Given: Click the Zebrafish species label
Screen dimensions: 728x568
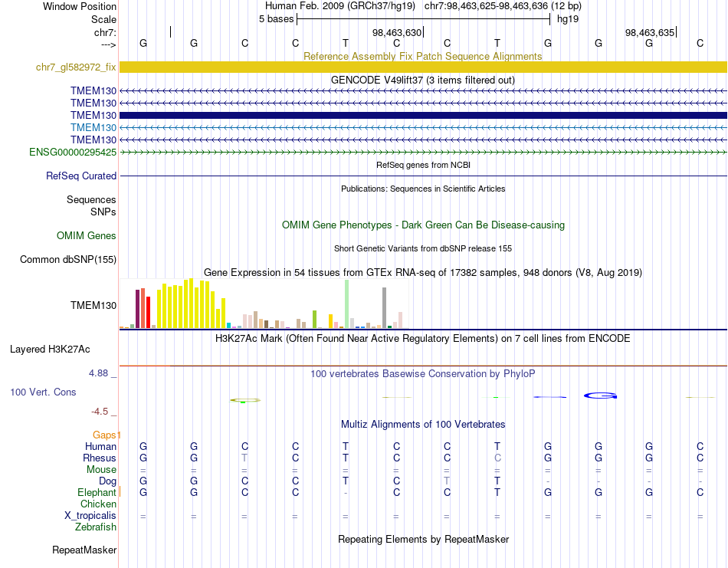Looking at the screenshot, I should 96,527.
